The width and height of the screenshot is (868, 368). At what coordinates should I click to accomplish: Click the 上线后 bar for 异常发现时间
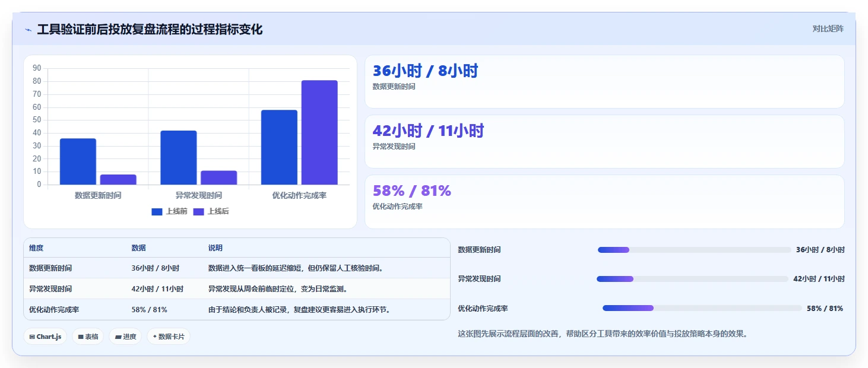pyautogui.click(x=219, y=177)
